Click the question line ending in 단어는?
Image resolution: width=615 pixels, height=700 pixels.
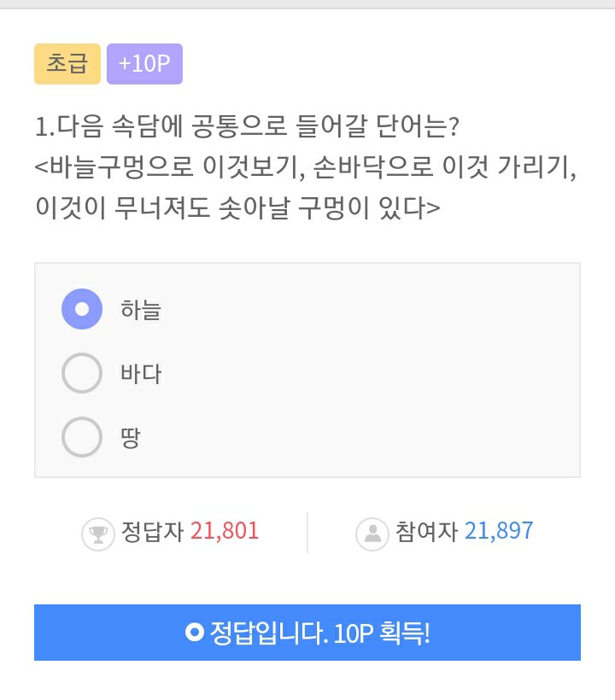(x=248, y=128)
